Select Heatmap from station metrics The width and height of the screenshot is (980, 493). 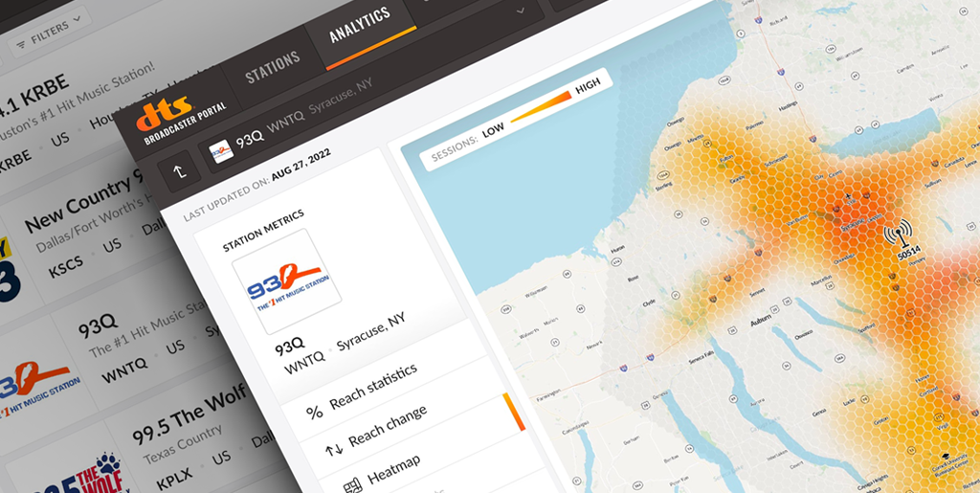pyautogui.click(x=397, y=469)
